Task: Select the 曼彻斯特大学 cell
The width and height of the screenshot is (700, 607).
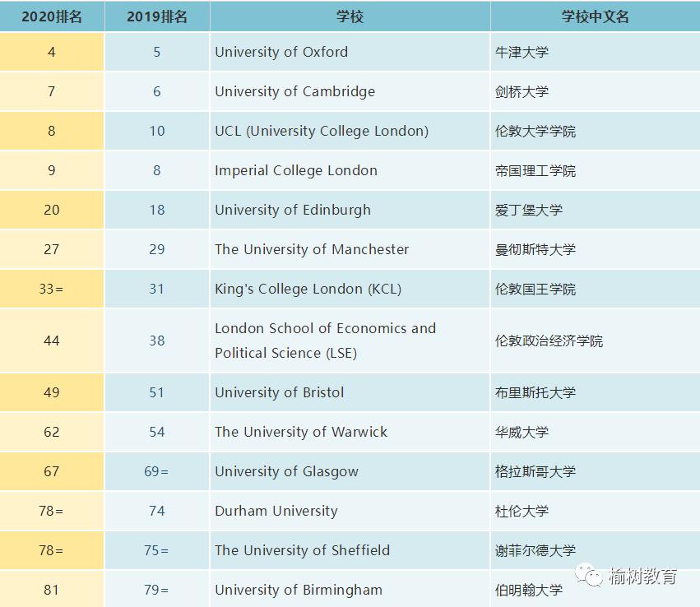Action: [x=595, y=249]
